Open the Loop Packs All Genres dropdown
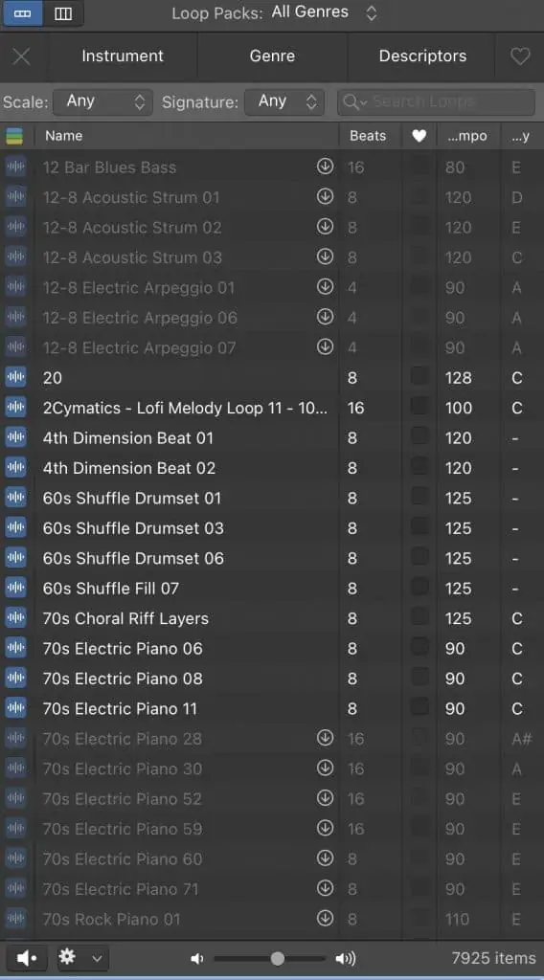 (x=324, y=12)
